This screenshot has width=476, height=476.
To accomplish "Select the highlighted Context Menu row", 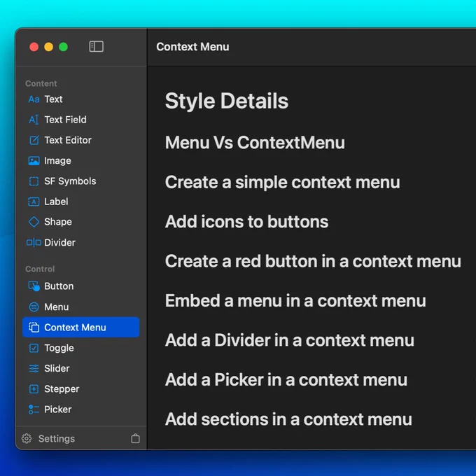I will tap(80, 328).
